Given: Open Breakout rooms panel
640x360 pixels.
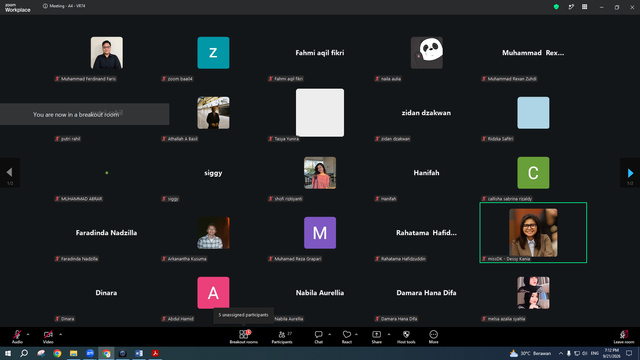Looking at the screenshot, I should [x=244, y=337].
